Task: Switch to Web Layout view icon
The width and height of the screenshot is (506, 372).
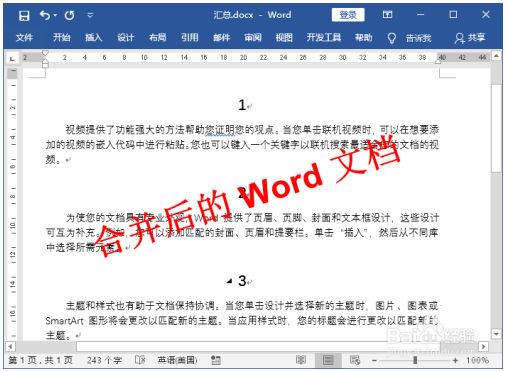Action: [355, 360]
